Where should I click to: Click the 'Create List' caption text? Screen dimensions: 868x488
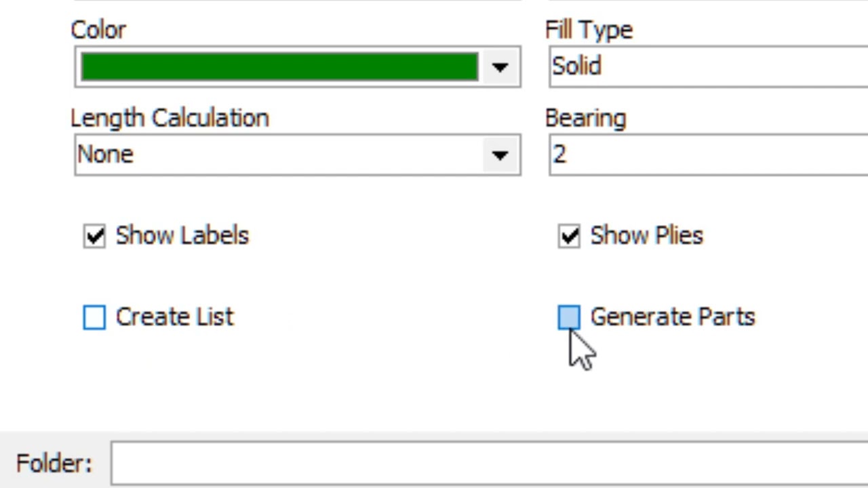tap(174, 317)
